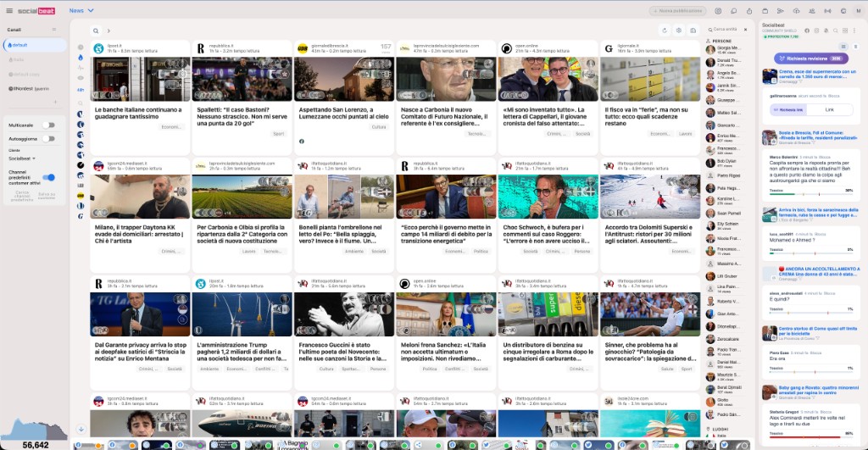
Task: Open the hamburger menu beside the Socialbeat logo
Action: 8,10
